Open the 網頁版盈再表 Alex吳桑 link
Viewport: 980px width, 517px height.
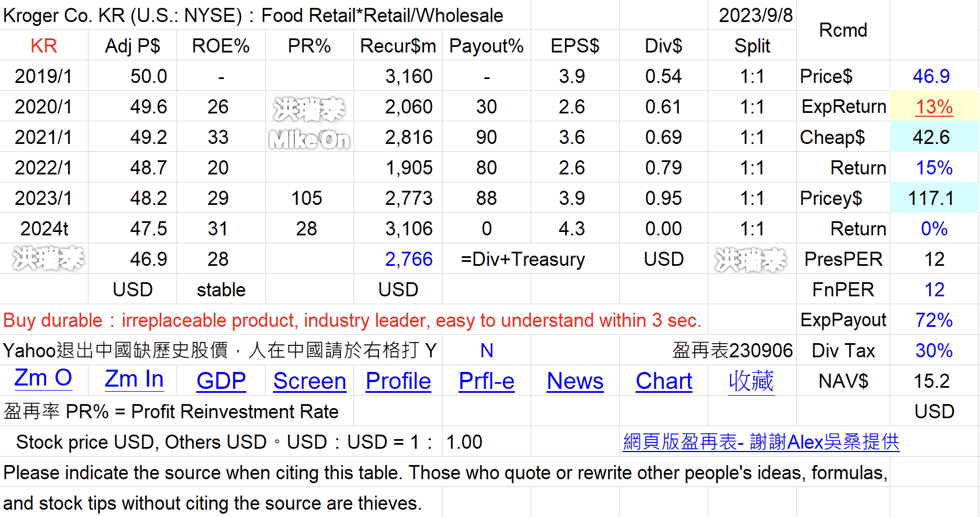click(x=761, y=442)
